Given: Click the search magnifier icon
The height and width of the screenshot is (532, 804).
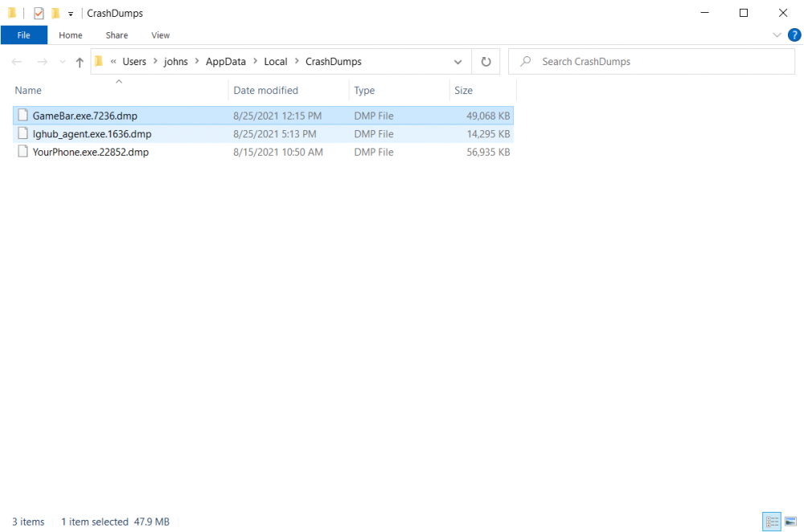Looking at the screenshot, I should tap(526, 62).
